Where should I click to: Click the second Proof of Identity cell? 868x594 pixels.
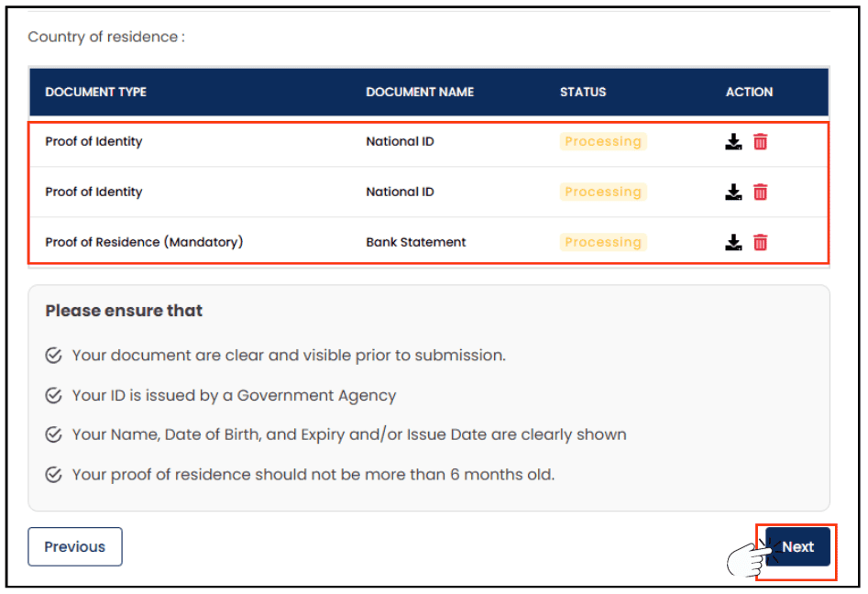tap(94, 192)
